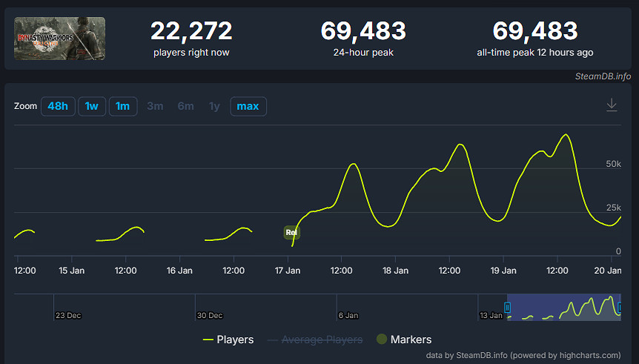
Task: Click the chart download export icon
Action: (612, 105)
